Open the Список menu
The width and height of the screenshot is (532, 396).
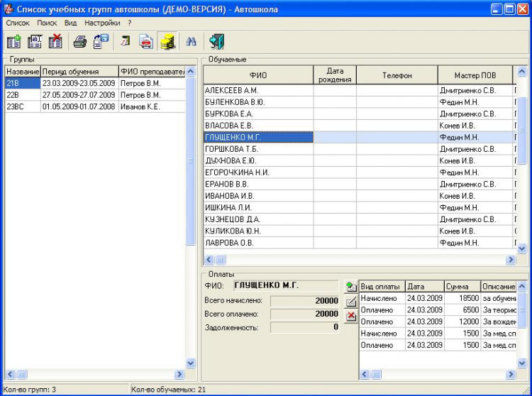(18, 23)
